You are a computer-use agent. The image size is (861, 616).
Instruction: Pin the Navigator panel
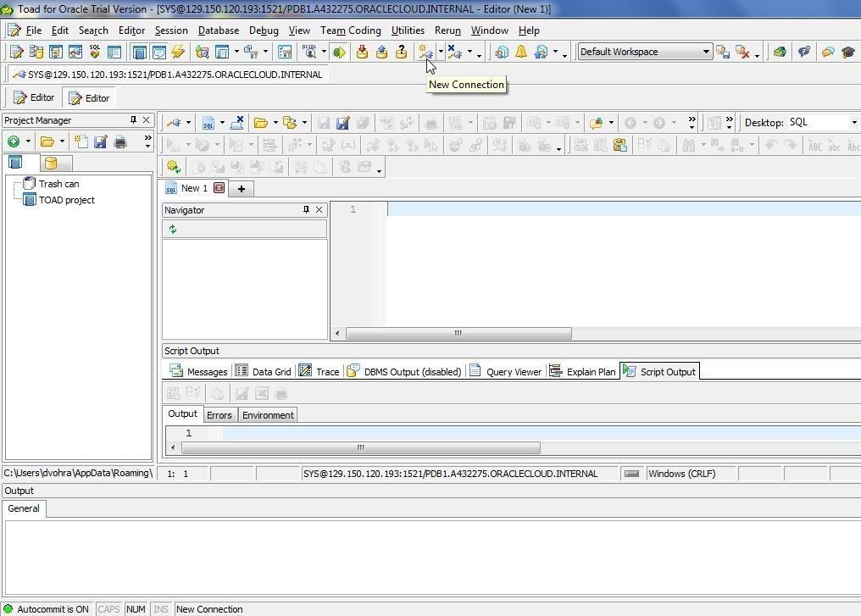click(306, 210)
